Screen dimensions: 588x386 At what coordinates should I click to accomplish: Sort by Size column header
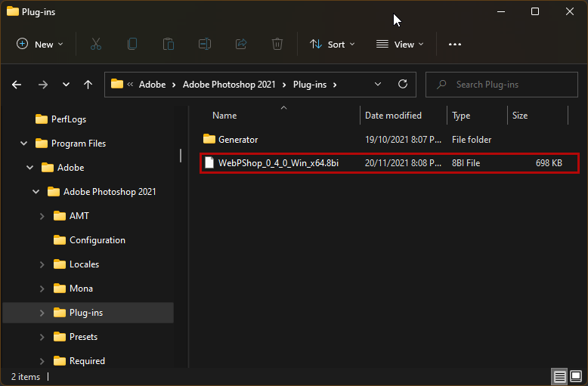click(520, 116)
